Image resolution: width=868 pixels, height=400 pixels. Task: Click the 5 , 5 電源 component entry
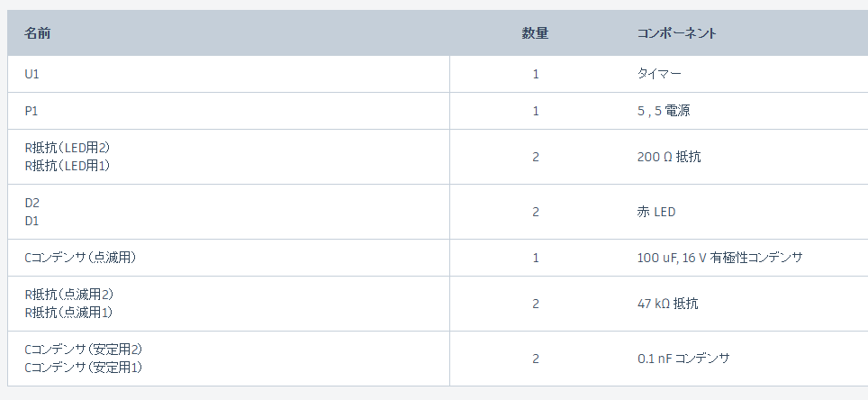tap(664, 111)
